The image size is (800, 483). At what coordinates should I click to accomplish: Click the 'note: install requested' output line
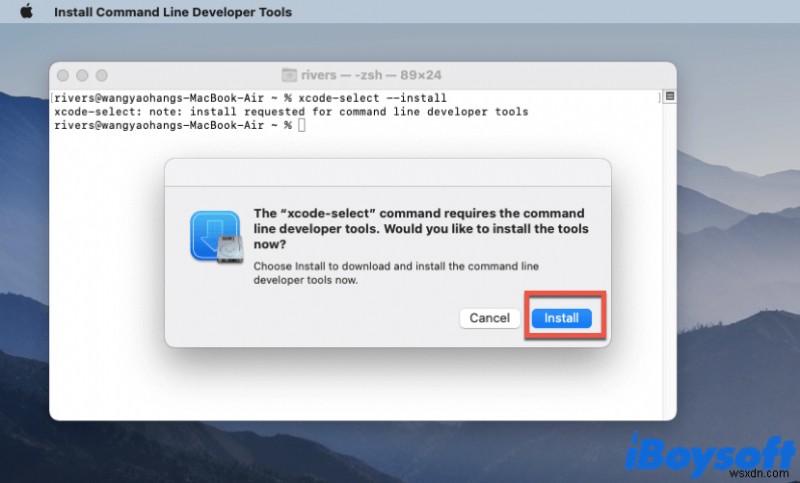(291, 112)
